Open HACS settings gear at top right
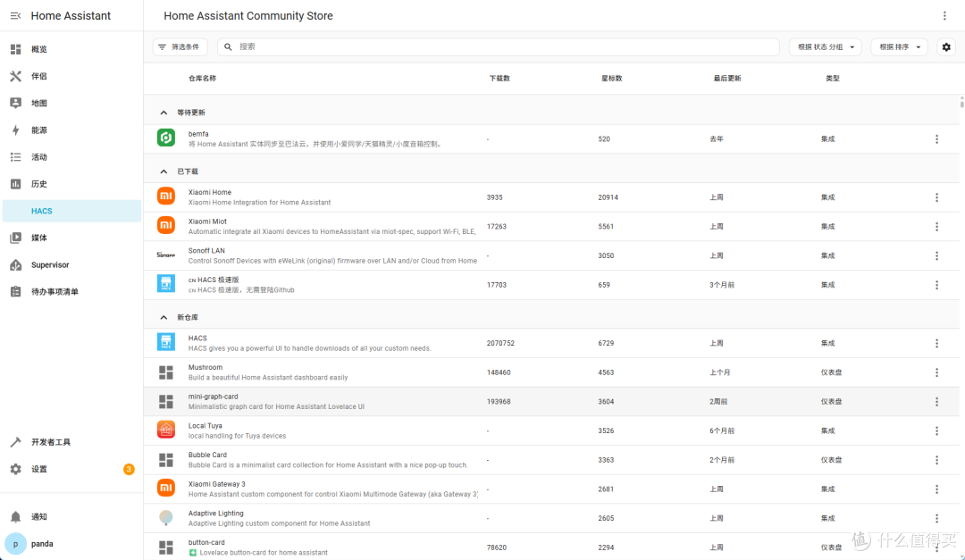 [946, 46]
